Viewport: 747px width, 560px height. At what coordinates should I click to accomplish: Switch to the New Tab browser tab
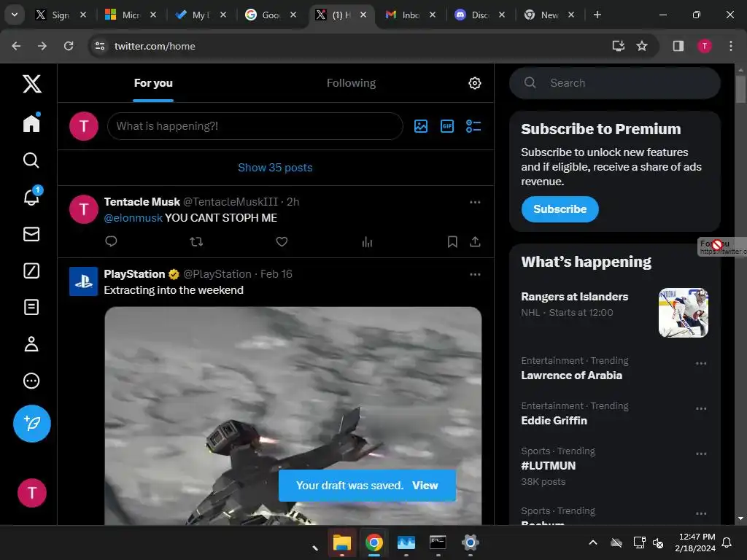coord(549,15)
